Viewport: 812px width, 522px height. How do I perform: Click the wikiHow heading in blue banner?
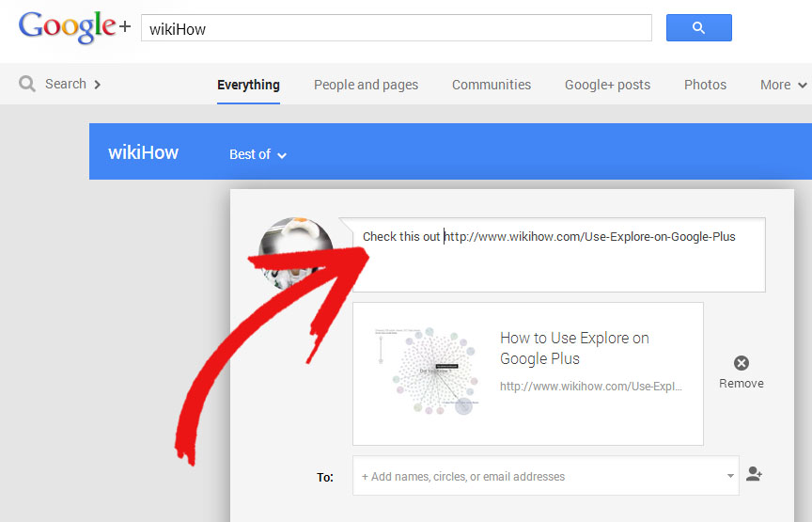[x=144, y=152]
